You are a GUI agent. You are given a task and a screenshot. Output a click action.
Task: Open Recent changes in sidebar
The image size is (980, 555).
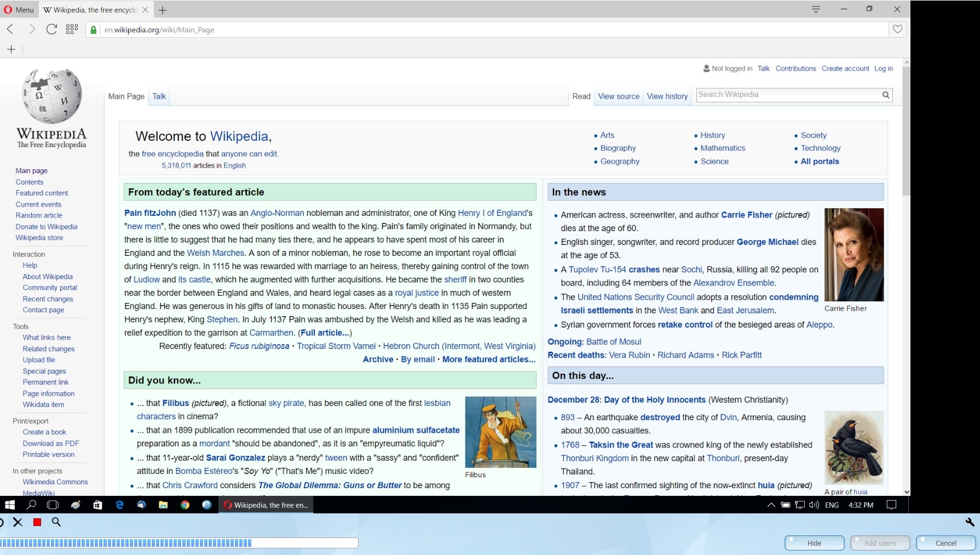(x=48, y=299)
